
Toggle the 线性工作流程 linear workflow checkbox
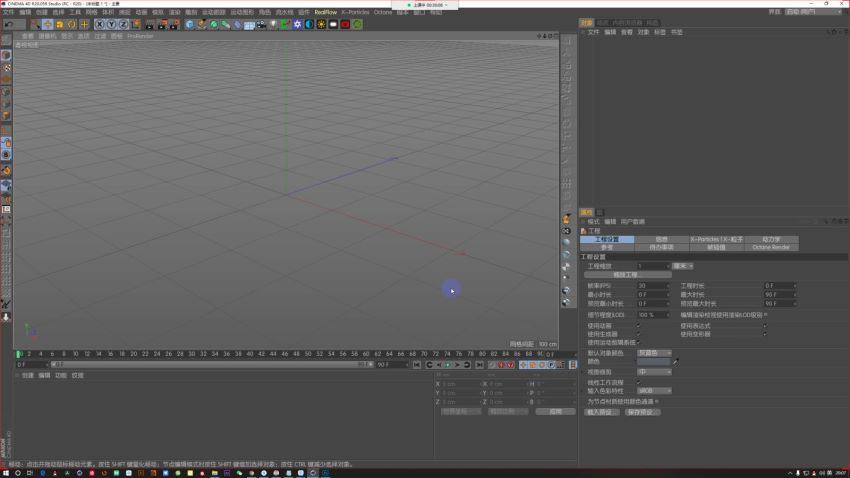point(639,382)
